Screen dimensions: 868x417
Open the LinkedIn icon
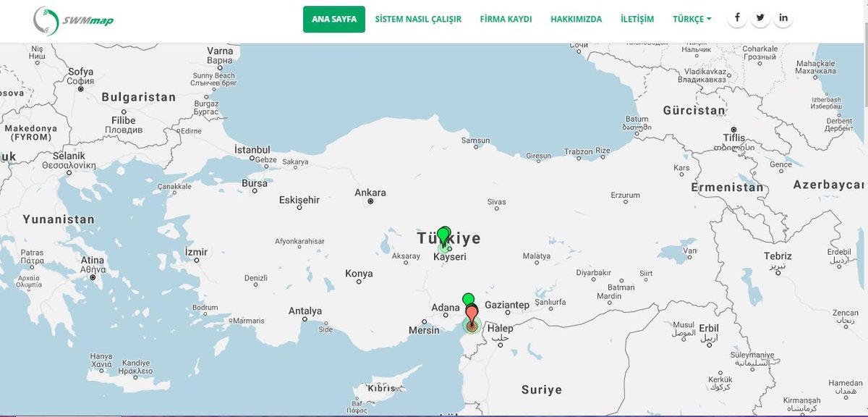(783, 16)
